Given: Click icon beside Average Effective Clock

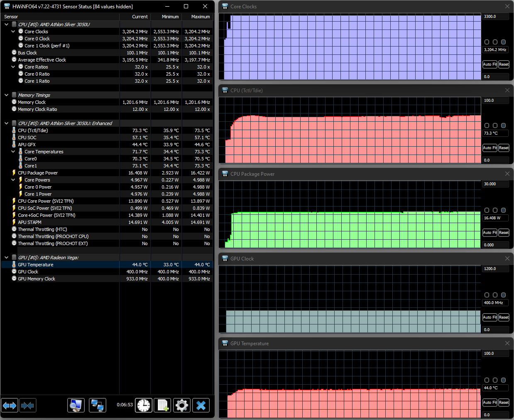Looking at the screenshot, I should 14,60.
